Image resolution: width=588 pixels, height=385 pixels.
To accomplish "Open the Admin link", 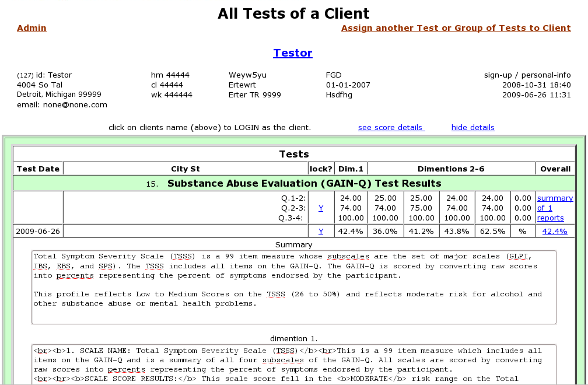I will [x=32, y=28].
